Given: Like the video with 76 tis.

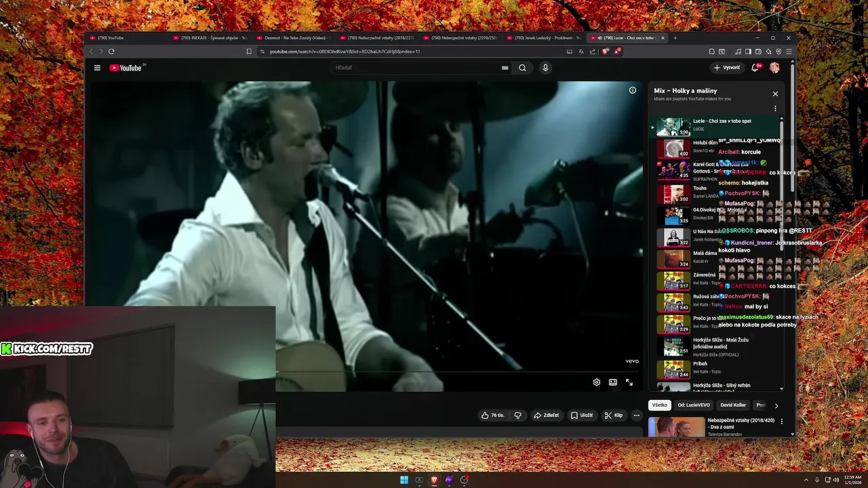Looking at the screenshot, I should click(x=492, y=415).
